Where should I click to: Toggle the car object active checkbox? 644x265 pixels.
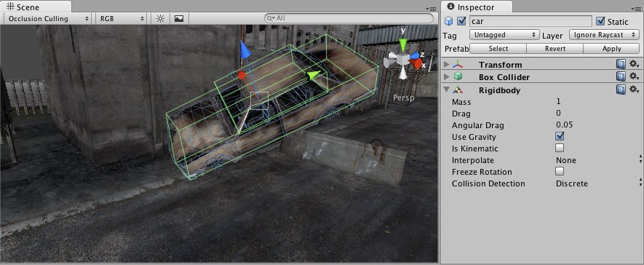click(461, 21)
